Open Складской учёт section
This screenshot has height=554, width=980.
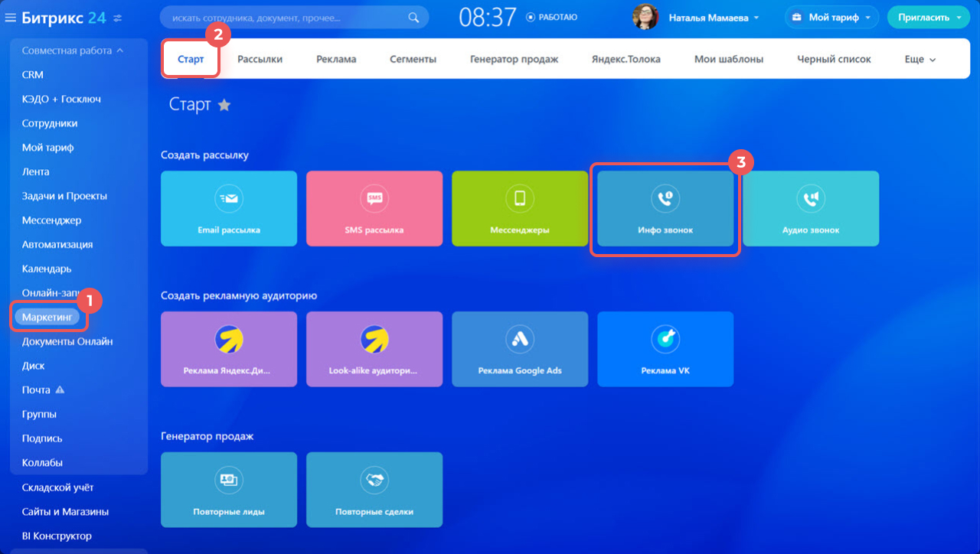point(58,487)
